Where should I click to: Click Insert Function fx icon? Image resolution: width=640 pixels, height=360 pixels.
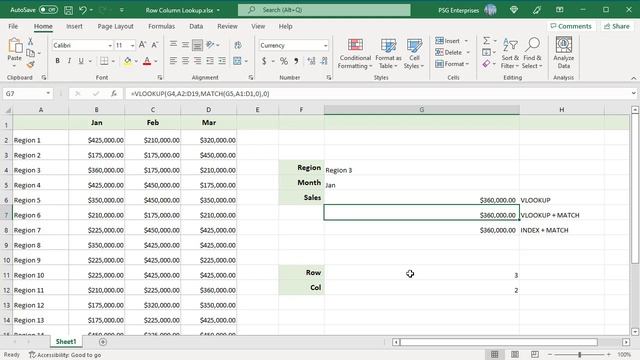point(114,93)
